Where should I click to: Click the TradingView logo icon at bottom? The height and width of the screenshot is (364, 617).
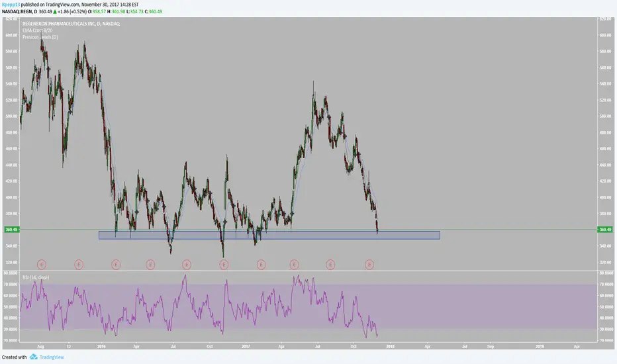[x=34, y=357]
